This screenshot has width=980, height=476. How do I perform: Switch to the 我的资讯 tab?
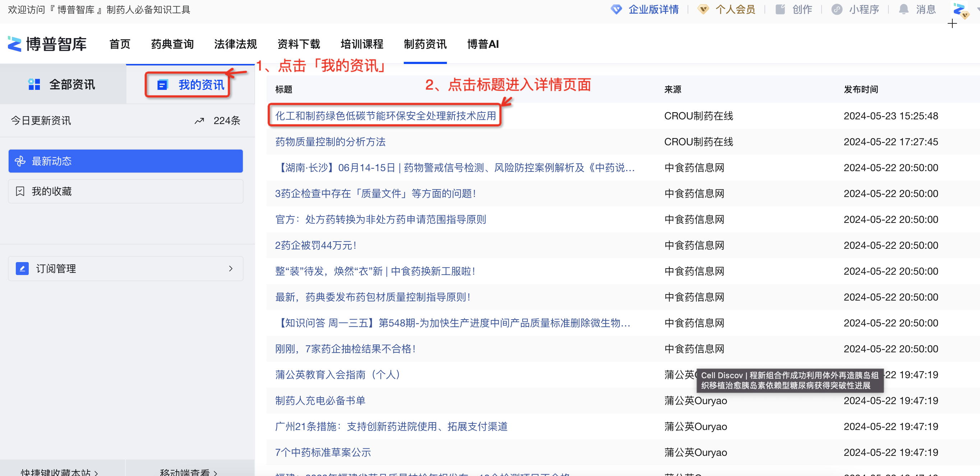click(x=190, y=84)
